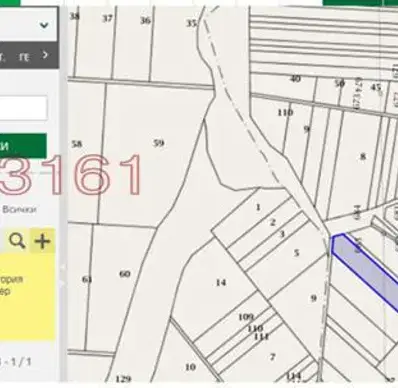This screenshot has height=388, width=398.
Task: Select parcel 58 on the map
Action: 77,144
